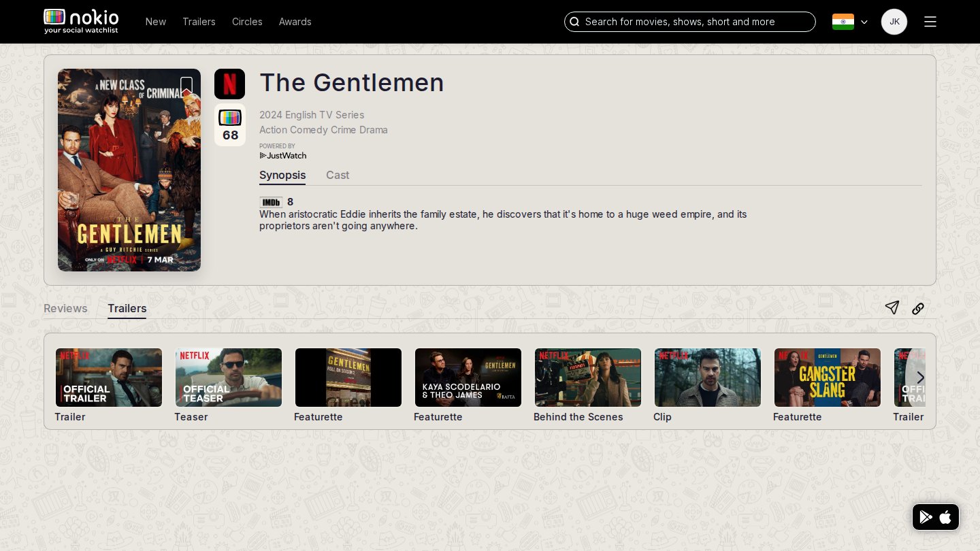Open Circles in the top navigation
This screenshot has width=980, height=551.
[x=247, y=22]
